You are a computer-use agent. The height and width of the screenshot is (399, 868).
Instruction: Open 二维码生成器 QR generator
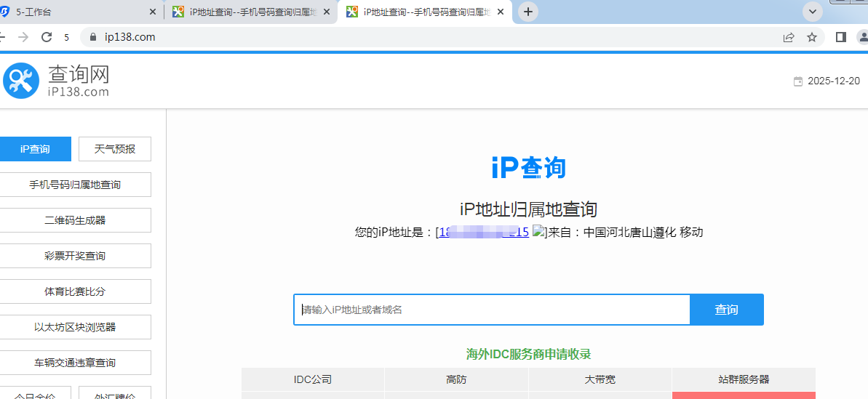pyautogui.click(x=75, y=220)
